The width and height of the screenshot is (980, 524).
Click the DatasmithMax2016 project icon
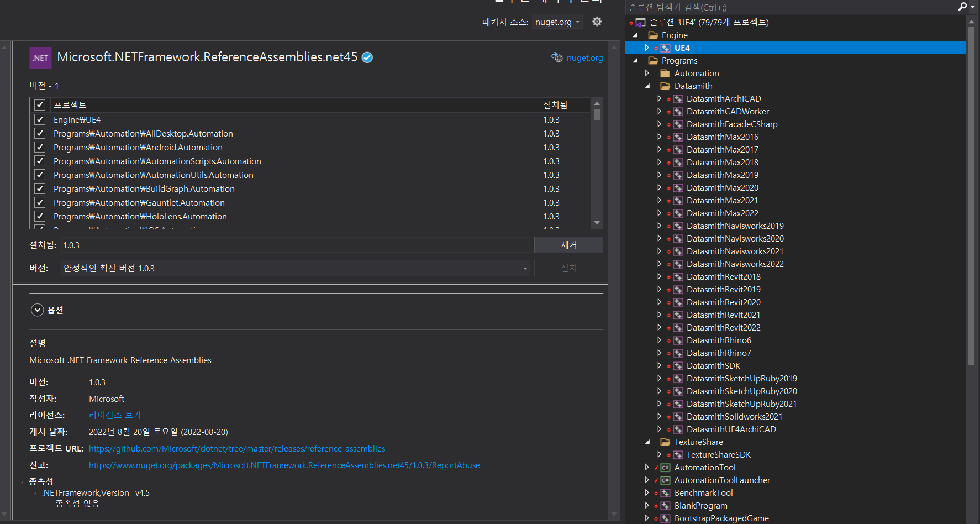click(x=678, y=137)
